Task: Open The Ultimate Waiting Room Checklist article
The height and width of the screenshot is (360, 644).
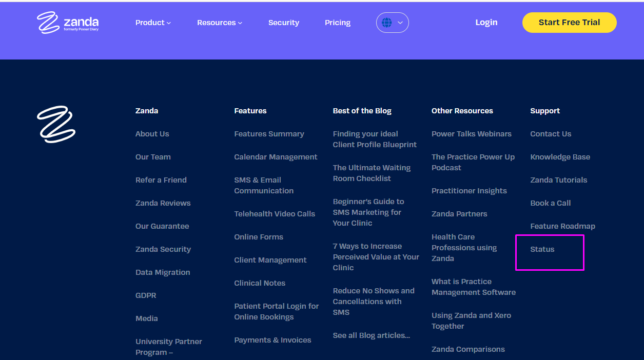Action: (372, 173)
